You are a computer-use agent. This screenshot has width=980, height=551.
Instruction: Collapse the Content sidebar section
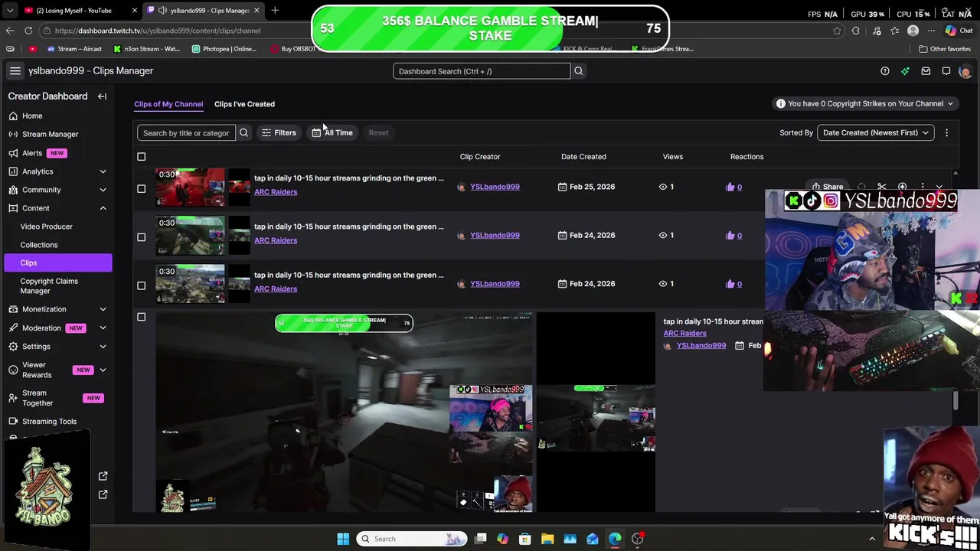(103, 208)
